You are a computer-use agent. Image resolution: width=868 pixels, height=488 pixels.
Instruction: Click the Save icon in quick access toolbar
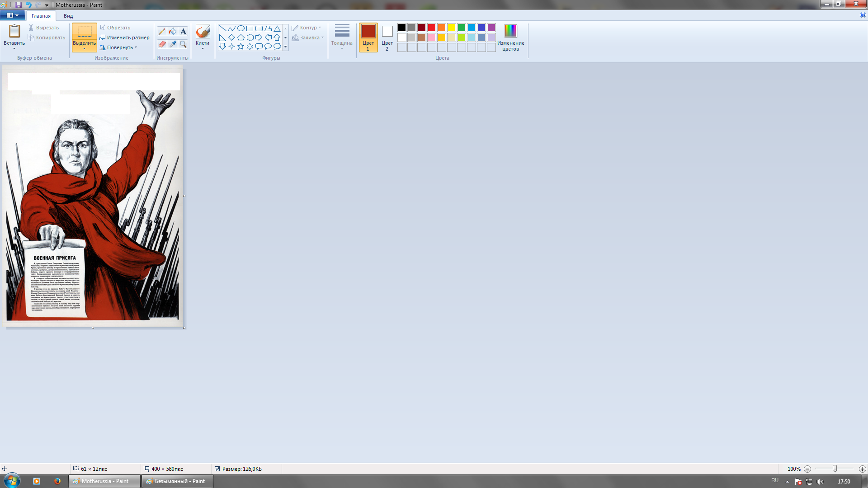tap(19, 5)
